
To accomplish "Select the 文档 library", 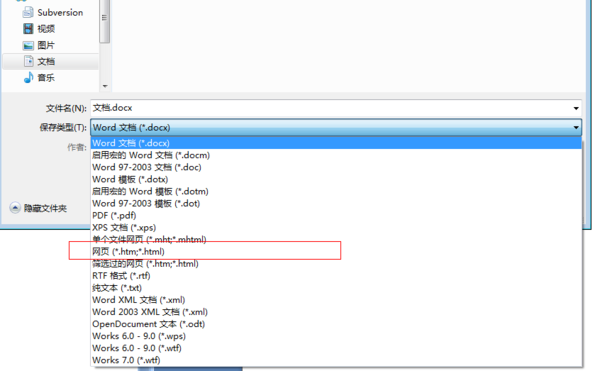I will click(x=51, y=61).
